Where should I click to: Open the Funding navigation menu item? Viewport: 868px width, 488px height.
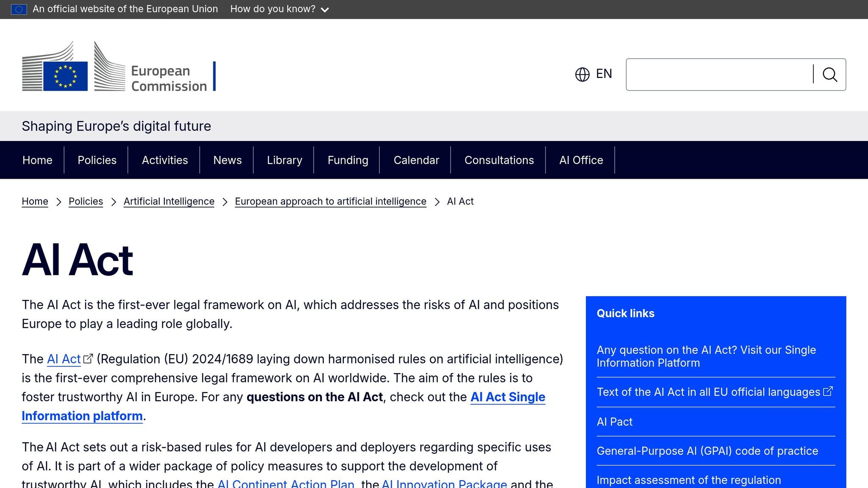pos(348,160)
